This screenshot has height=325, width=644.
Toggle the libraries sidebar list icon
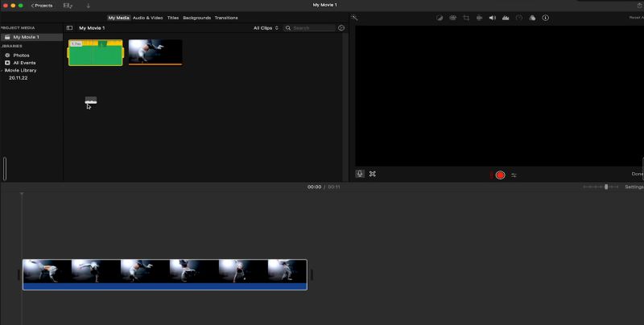click(70, 28)
